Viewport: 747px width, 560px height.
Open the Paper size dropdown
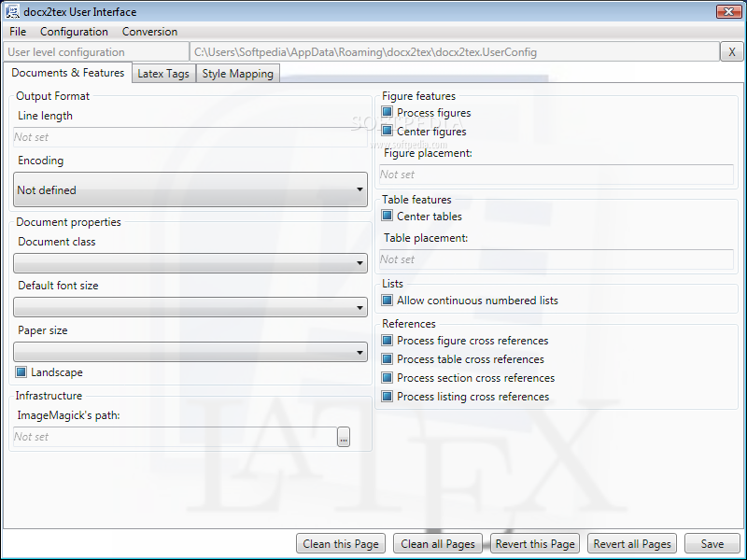point(190,352)
